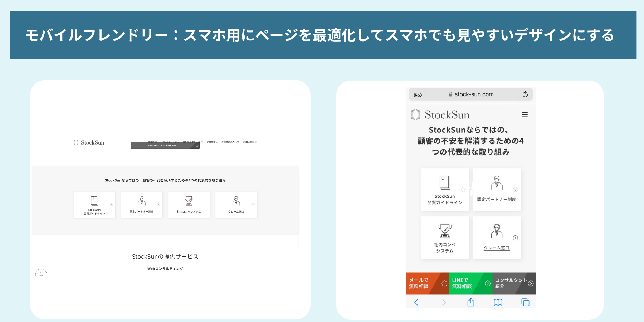Open the hamburger menu on the mobile site

pos(525,114)
